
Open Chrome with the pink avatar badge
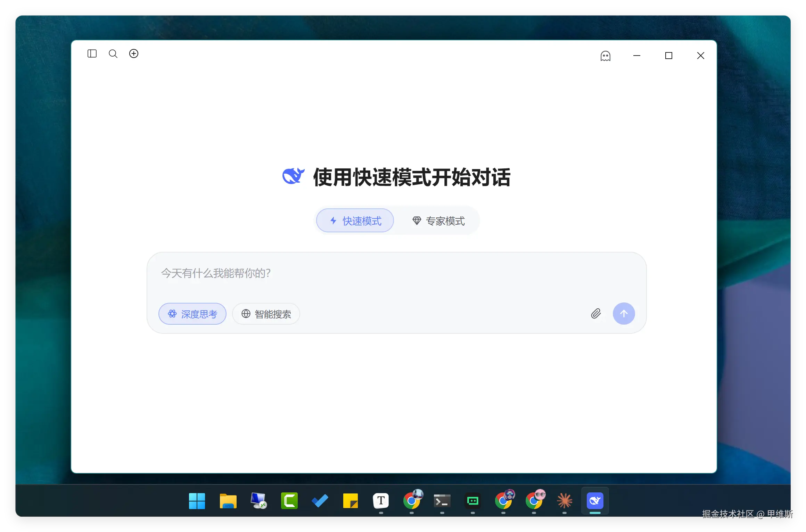pyautogui.click(x=535, y=500)
